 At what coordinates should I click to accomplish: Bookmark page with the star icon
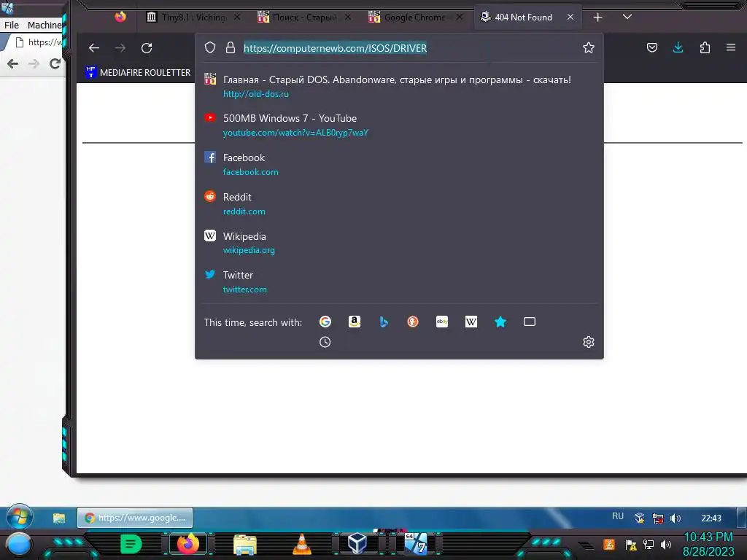pos(589,47)
